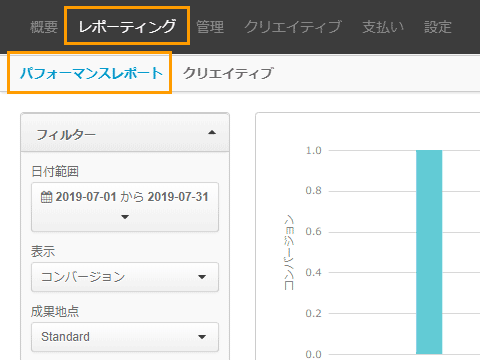
Task: Select the パフォーマンスレポート sub-tab
Action: click(x=91, y=73)
